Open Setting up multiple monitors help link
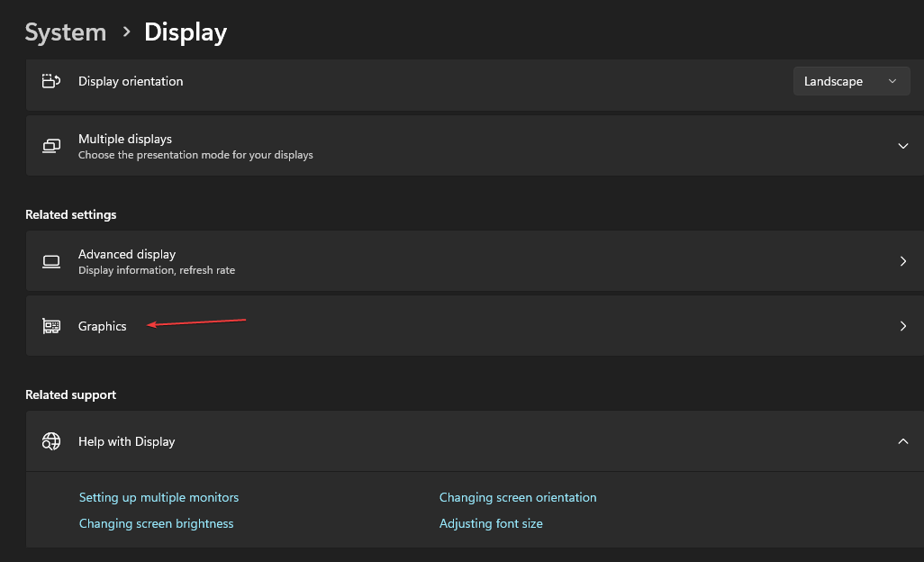Viewport: 924px width, 562px height. click(x=159, y=496)
